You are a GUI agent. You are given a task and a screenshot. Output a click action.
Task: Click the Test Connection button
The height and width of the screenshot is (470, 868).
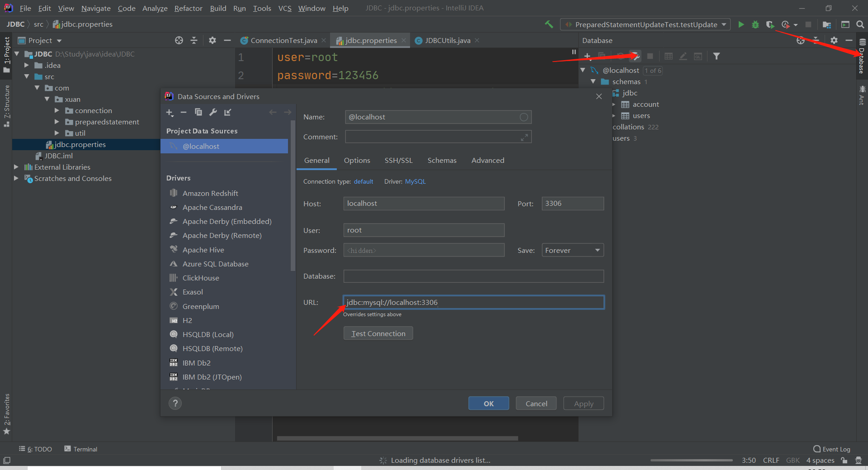pos(378,333)
